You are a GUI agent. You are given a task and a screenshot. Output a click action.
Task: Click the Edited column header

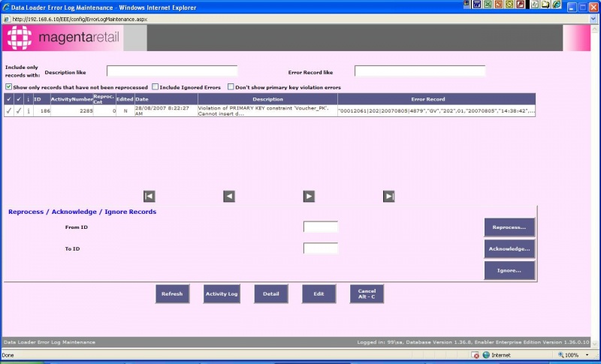point(125,99)
